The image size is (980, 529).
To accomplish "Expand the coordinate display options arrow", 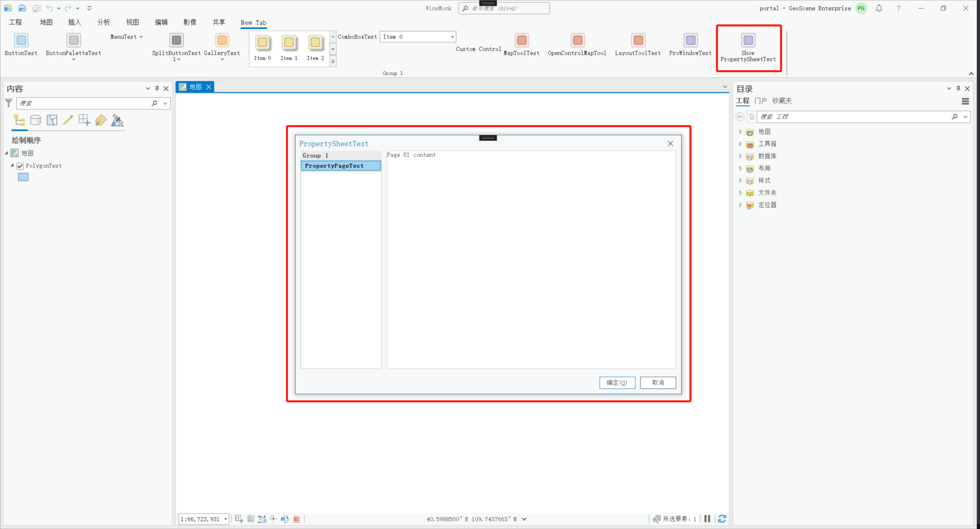I will pos(524,519).
